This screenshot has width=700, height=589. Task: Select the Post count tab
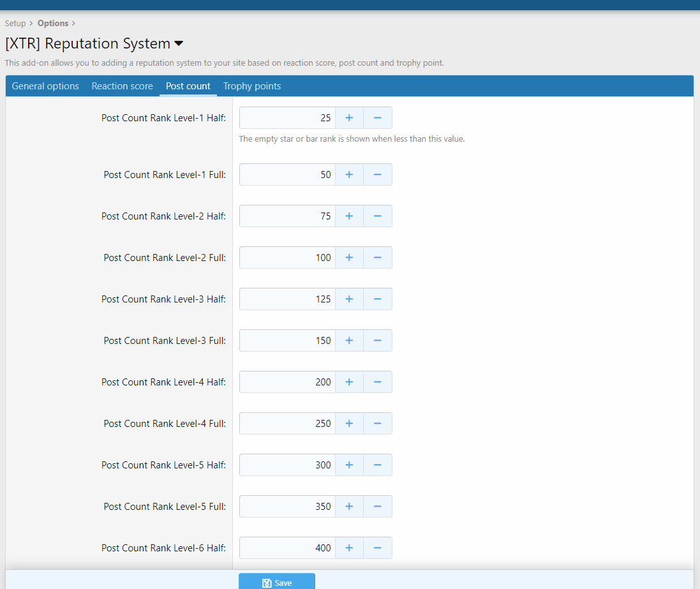188,86
